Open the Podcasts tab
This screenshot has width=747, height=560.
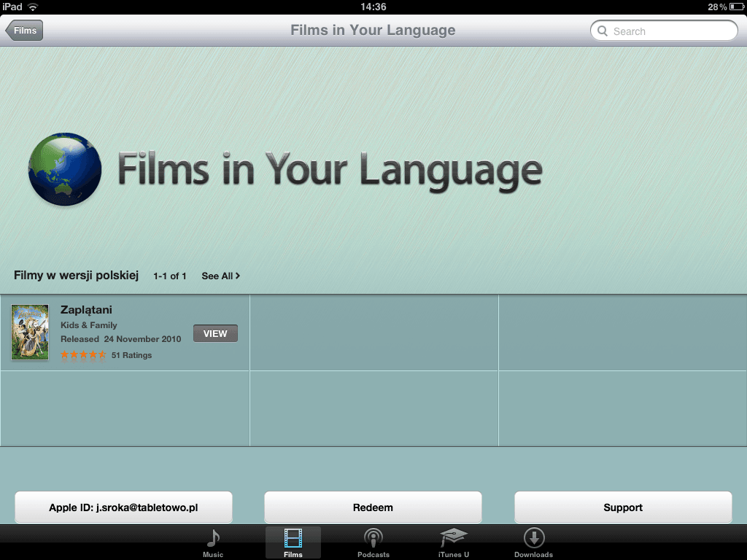[x=373, y=542]
